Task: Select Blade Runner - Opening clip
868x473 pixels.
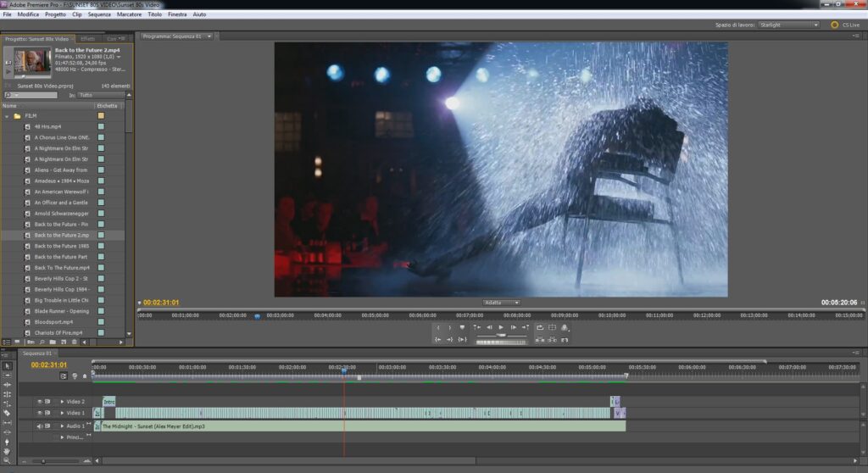Action: [61, 311]
